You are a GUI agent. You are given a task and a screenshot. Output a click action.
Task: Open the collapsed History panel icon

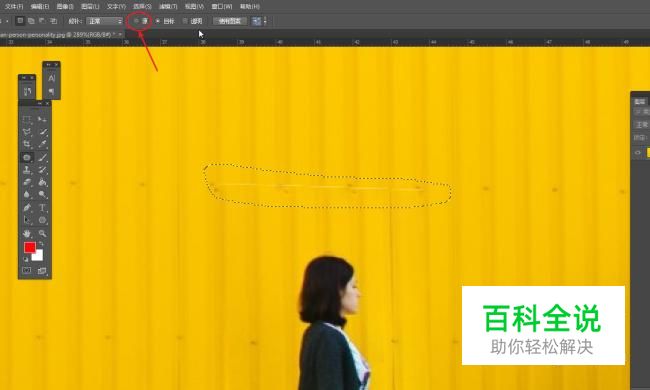[27, 92]
